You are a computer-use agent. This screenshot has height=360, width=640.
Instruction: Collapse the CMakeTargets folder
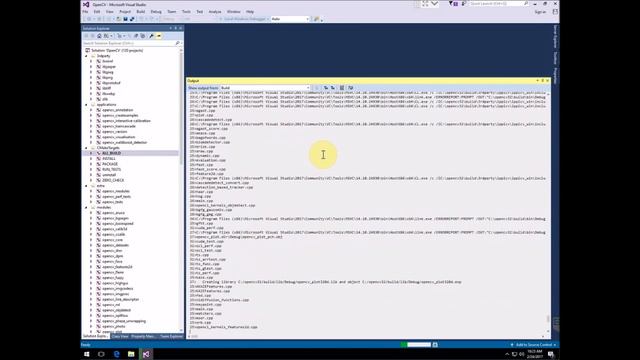[x=86, y=148]
